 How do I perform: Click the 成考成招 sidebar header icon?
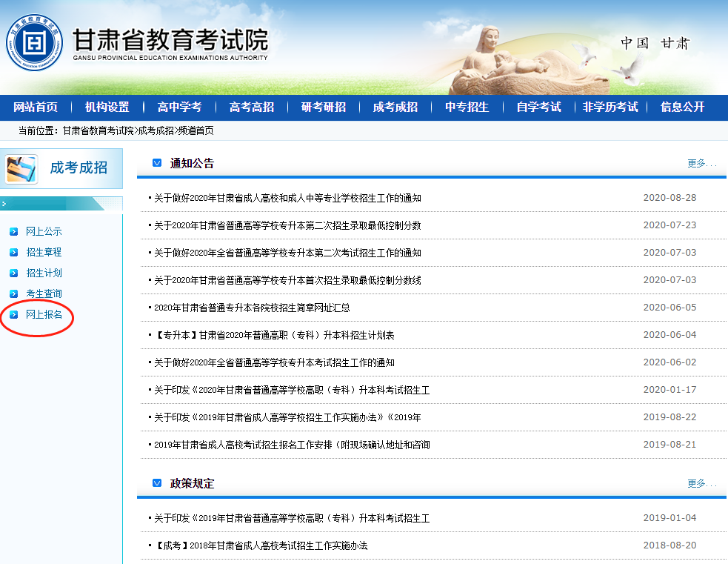pyautogui.click(x=21, y=169)
